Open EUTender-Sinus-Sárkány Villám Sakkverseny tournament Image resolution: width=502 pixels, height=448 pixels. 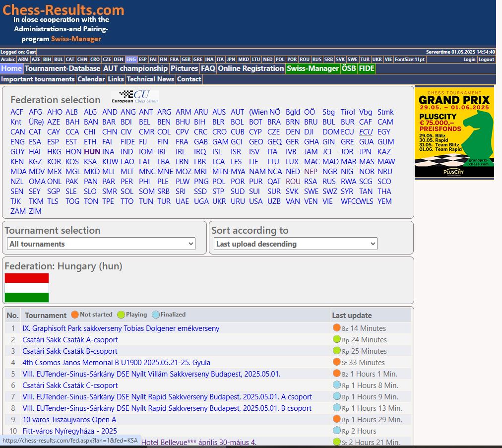(151, 374)
